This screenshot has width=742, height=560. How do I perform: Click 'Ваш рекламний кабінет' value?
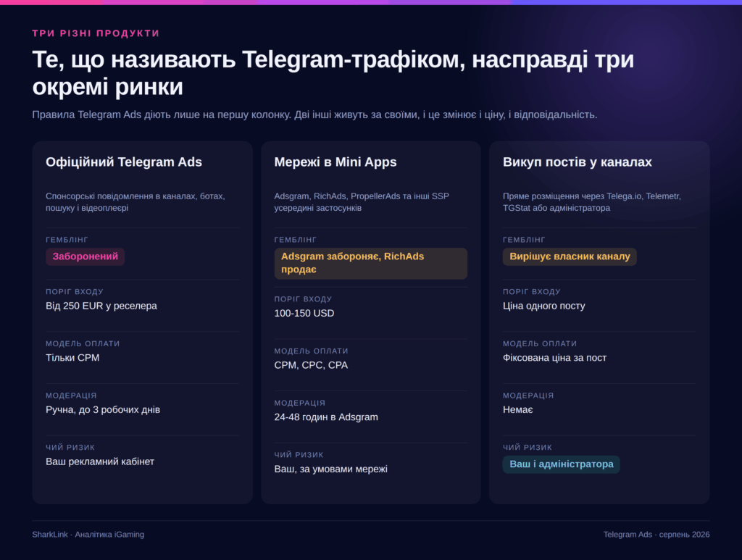pyautogui.click(x=100, y=461)
